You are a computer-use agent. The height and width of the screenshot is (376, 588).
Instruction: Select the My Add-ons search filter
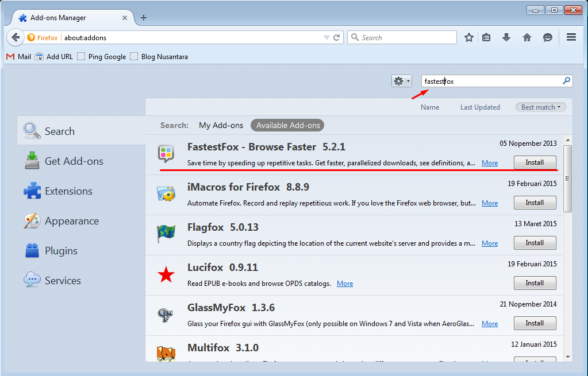[221, 126]
